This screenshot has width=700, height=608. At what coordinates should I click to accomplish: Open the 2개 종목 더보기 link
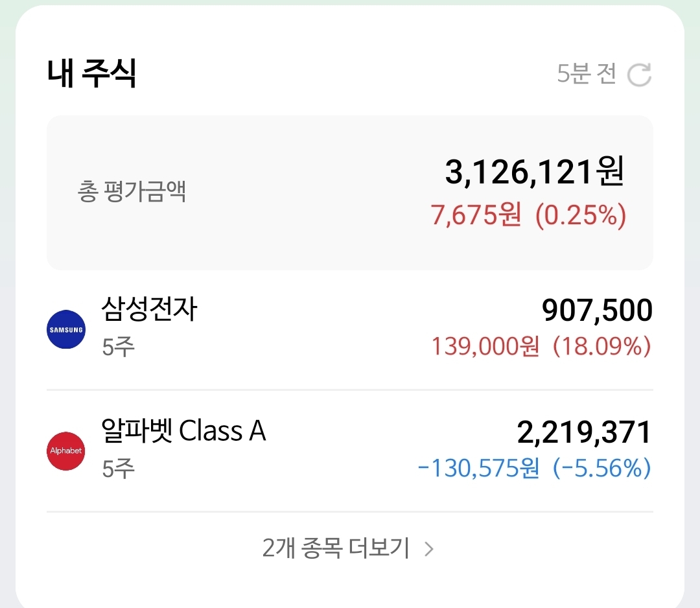(x=336, y=549)
